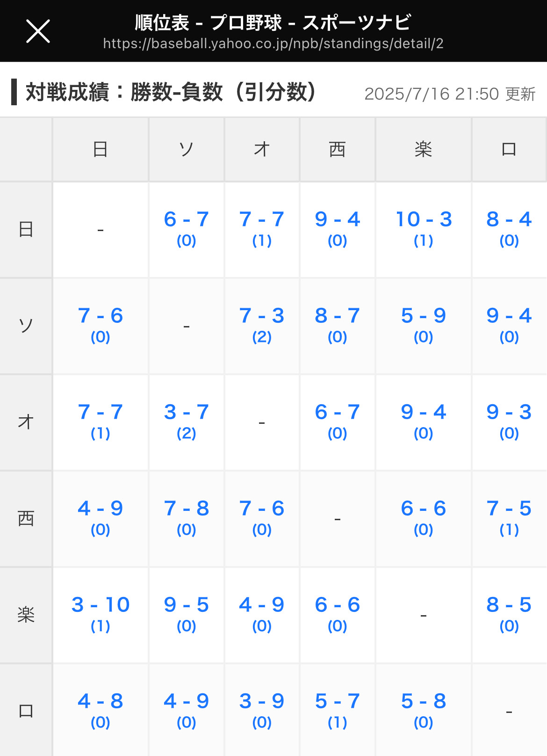
Task: Open 西 vs ロ record 7 - 5 (1)
Action: [509, 517]
